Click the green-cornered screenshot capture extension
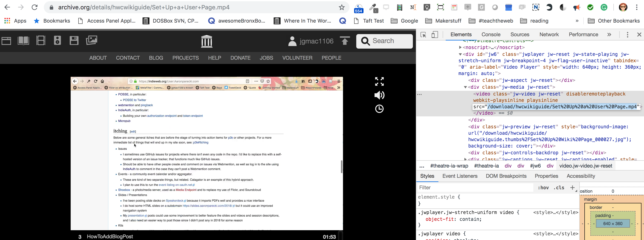The width and height of the screenshot is (644, 240). (441, 7)
